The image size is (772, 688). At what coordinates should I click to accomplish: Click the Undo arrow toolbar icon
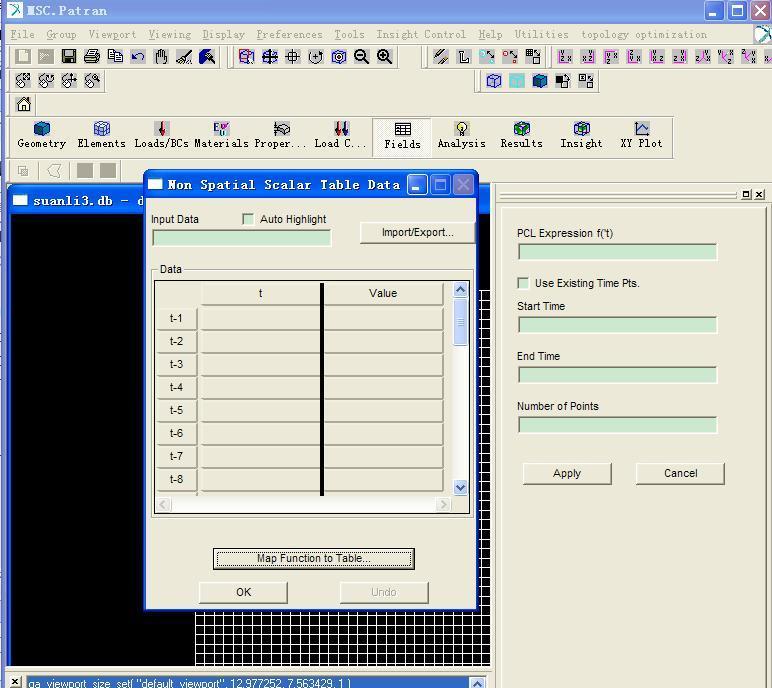[x=138, y=57]
